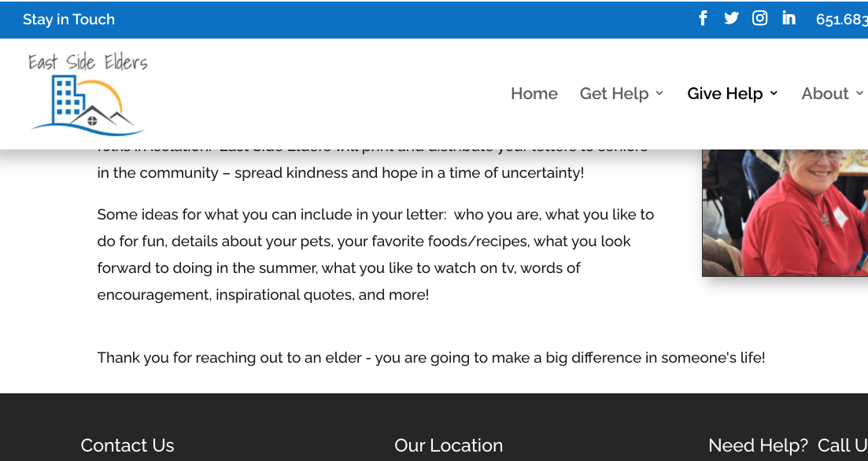This screenshot has height=461, width=868.
Task: Go to the Home menu item
Action: tap(534, 94)
